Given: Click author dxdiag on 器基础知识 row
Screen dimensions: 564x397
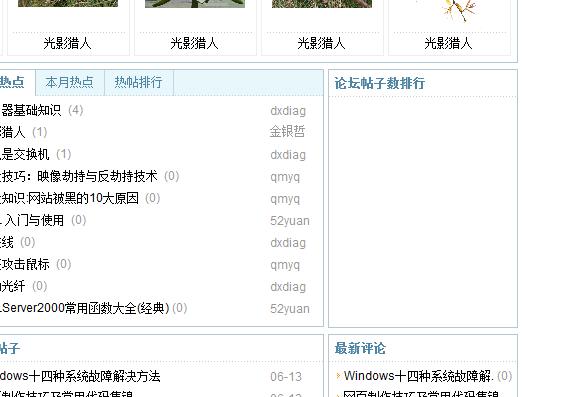Looking at the screenshot, I should [288, 111].
